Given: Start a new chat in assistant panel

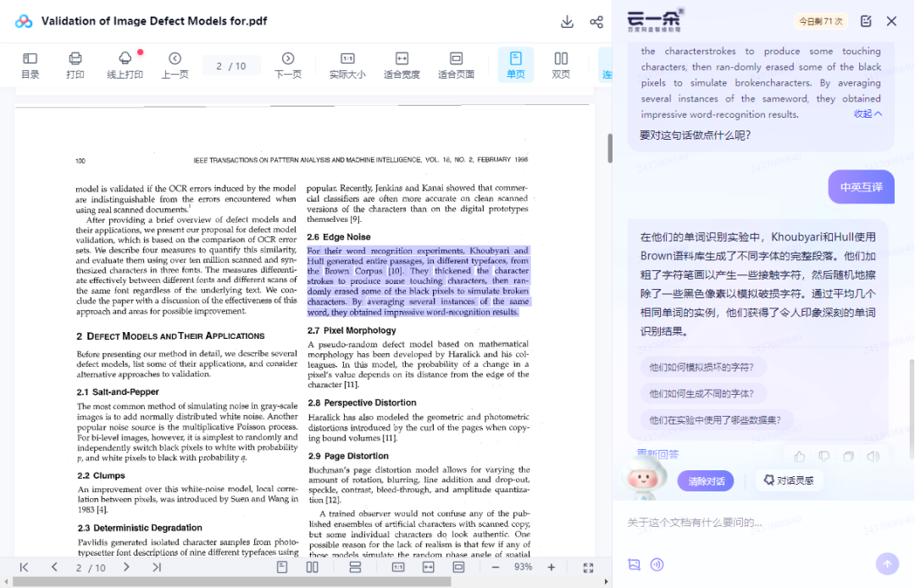Looking at the screenshot, I should tap(866, 21).
